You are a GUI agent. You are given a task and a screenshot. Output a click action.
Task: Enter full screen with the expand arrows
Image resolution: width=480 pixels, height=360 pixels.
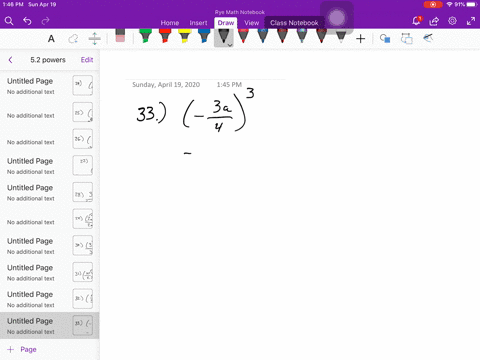(471, 21)
